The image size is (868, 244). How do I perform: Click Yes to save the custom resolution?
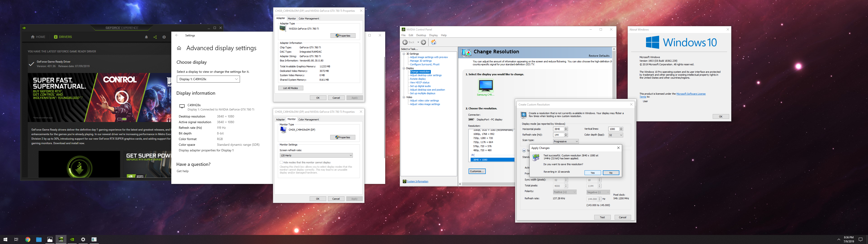point(592,173)
